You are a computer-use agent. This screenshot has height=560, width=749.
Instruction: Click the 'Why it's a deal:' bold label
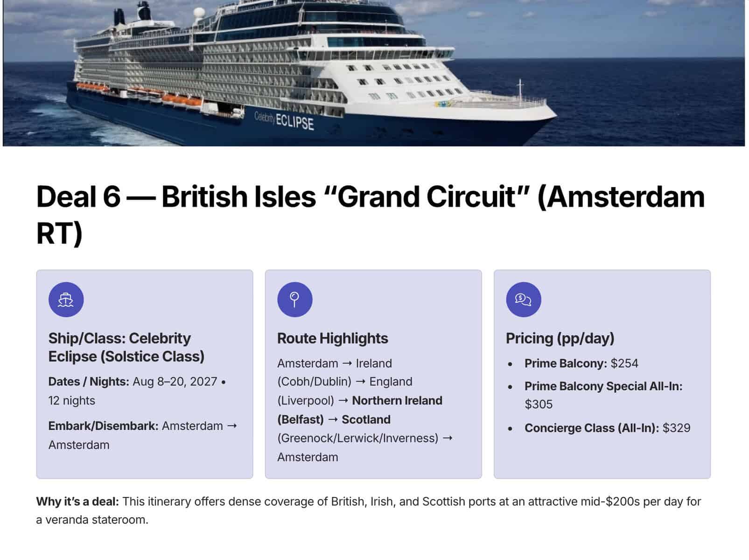(77, 502)
